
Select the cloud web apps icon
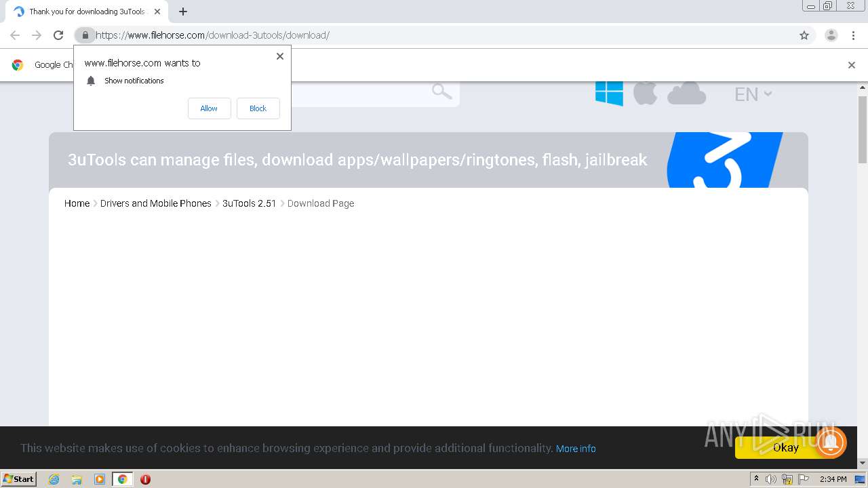pos(686,94)
